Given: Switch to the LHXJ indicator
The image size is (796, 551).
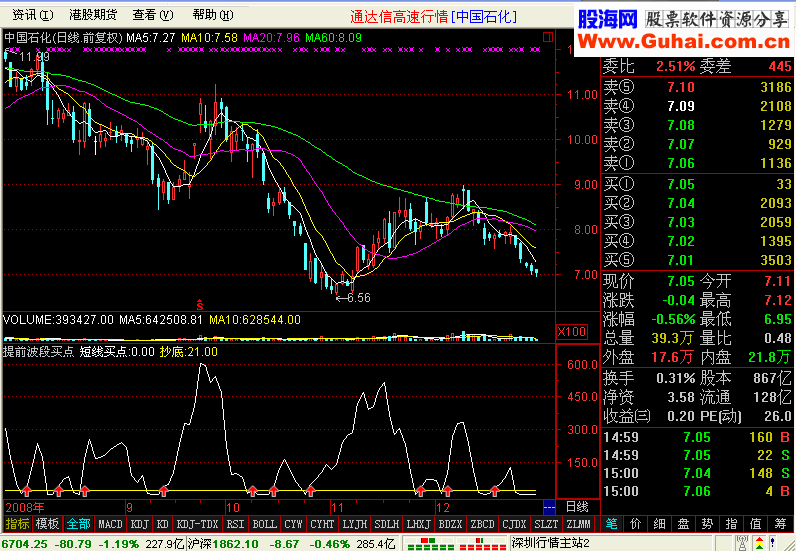Looking at the screenshot, I should pyautogui.click(x=419, y=524).
